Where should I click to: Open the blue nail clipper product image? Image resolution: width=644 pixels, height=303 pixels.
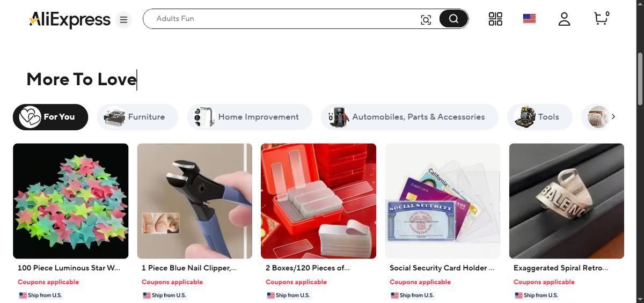195,201
